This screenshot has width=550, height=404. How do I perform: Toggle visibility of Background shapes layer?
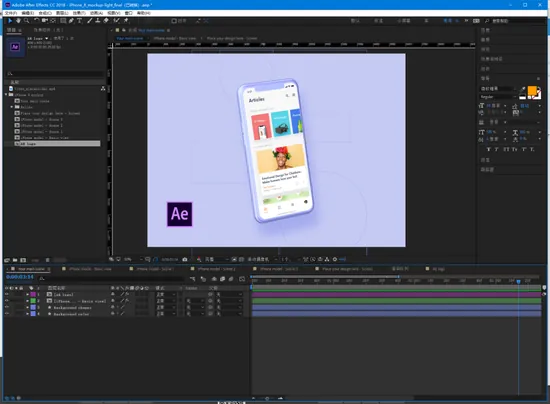[6, 308]
